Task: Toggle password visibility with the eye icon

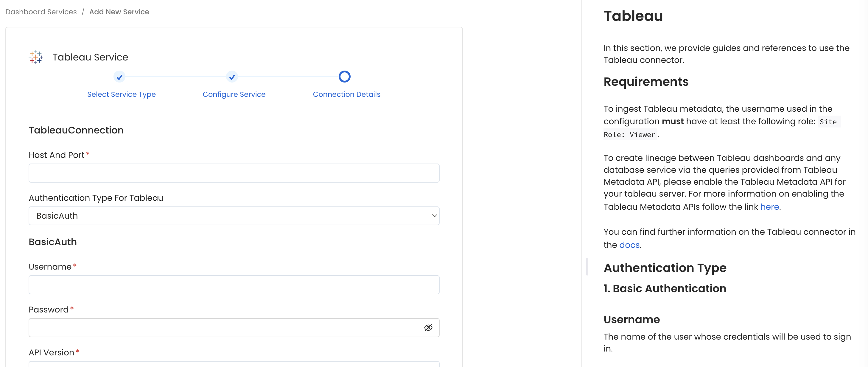Action: (x=428, y=327)
